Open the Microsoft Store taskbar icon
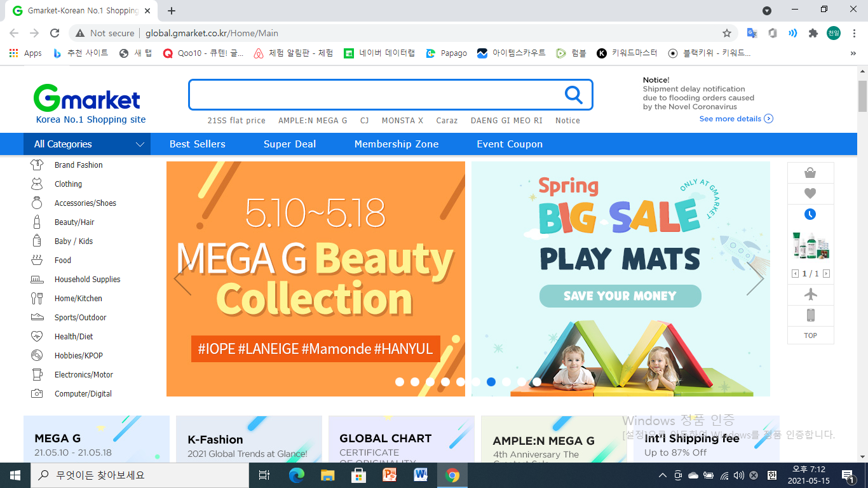 click(x=358, y=475)
